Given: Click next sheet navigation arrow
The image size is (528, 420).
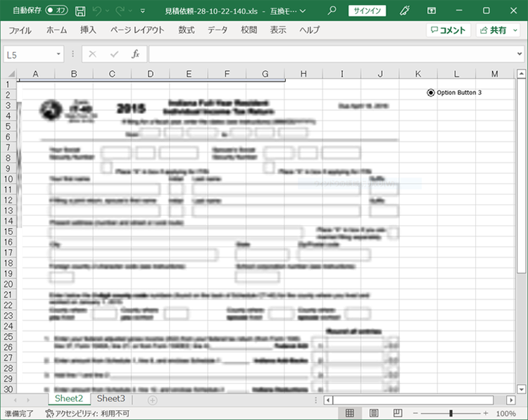Looking at the screenshot, I should [x=28, y=400].
